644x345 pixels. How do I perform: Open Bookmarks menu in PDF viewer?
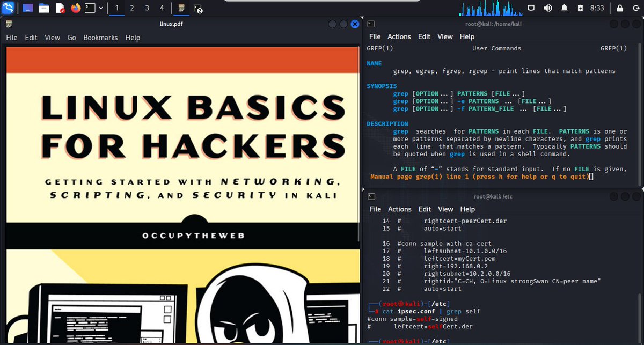(100, 38)
